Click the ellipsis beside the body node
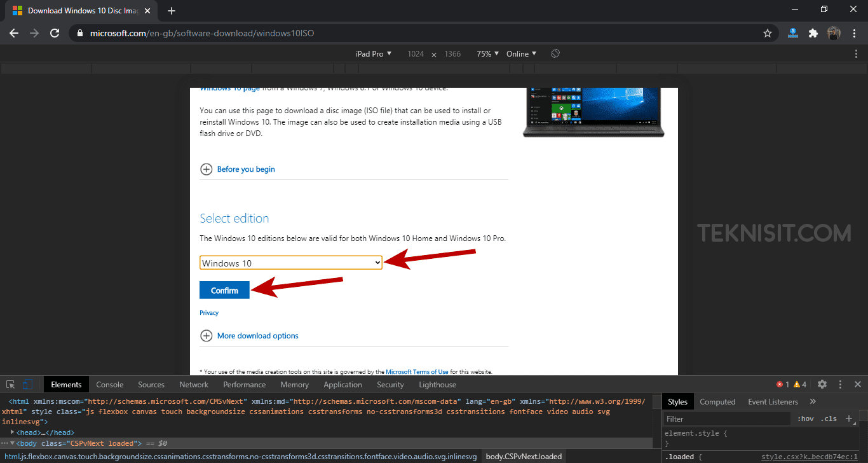The image size is (868, 463). pos(4,443)
